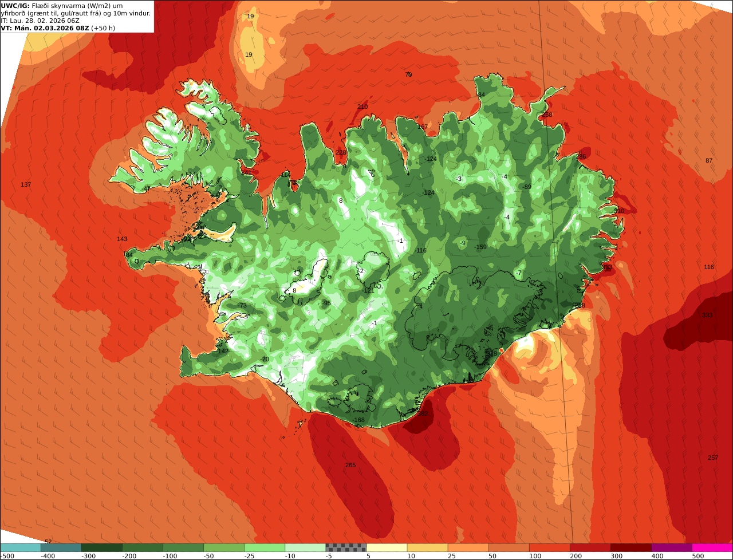Click the checkered swatch between -5 and 5

pyautogui.click(x=346, y=547)
